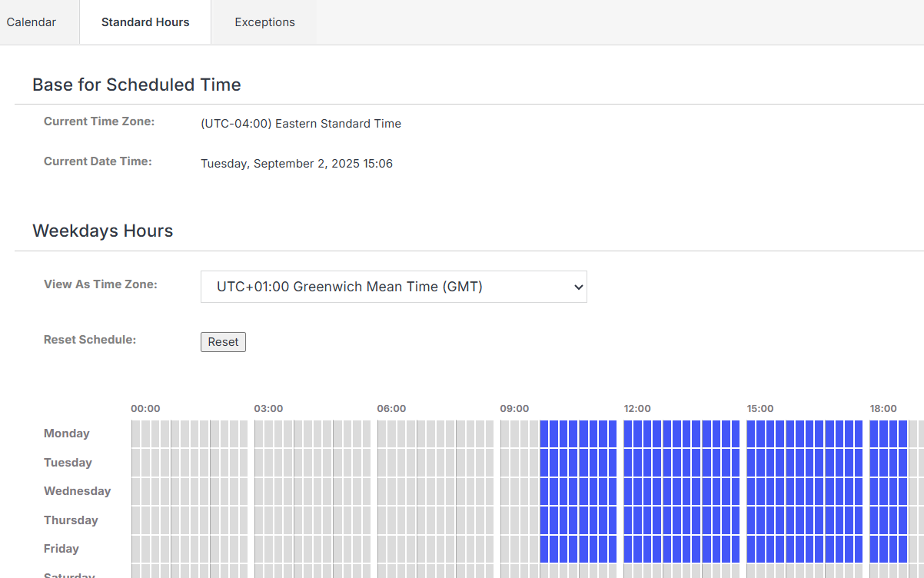Click the 00:00 column header
Viewport: 924px width, 578px height.
145,409
